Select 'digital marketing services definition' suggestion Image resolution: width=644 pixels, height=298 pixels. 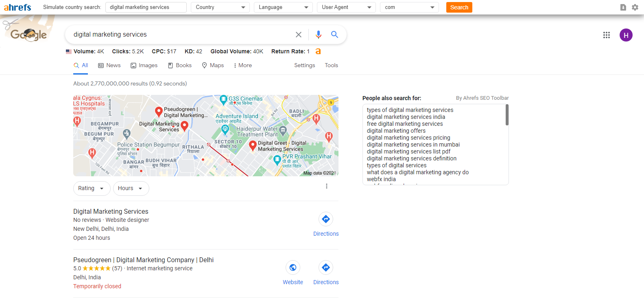pyautogui.click(x=412, y=158)
